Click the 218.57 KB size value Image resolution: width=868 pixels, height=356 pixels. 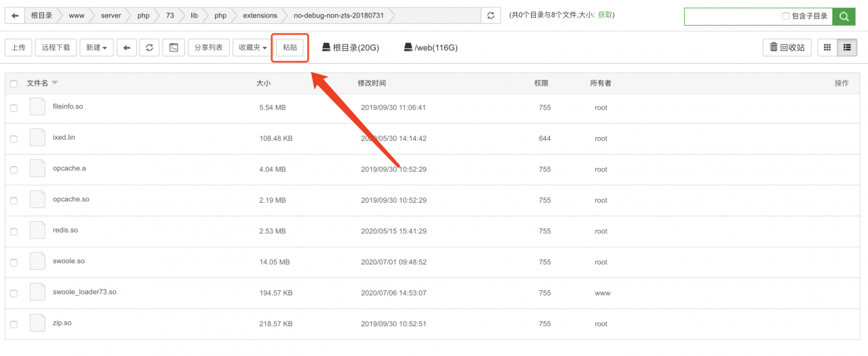click(x=276, y=324)
